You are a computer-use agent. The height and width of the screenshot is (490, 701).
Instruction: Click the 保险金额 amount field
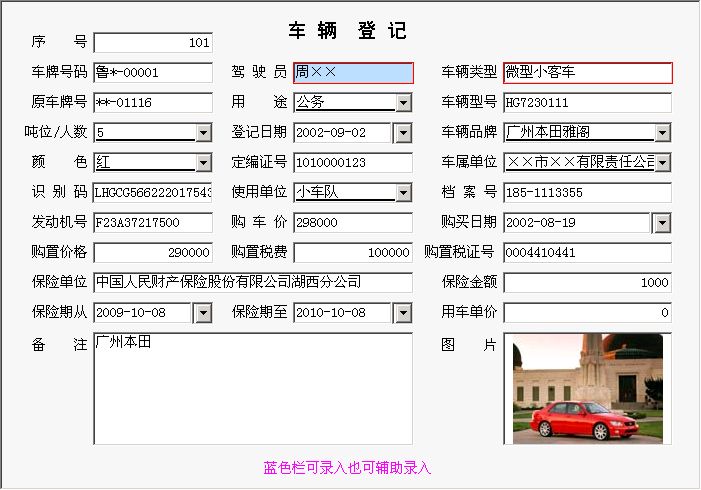click(x=587, y=283)
